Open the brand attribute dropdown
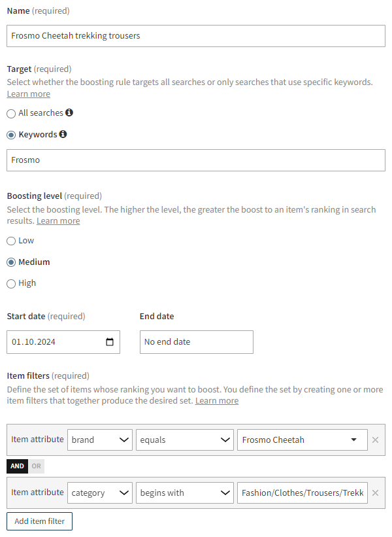392x537 pixels. [99, 440]
